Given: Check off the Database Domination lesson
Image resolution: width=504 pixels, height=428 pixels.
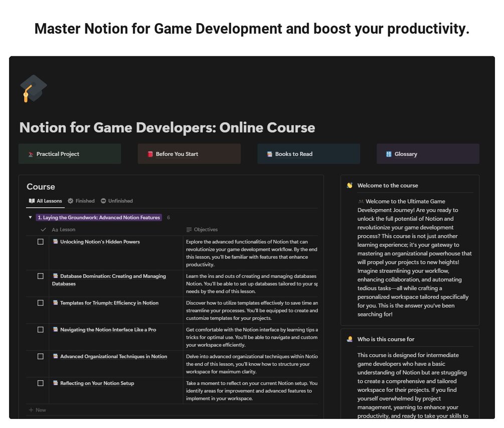Looking at the screenshot, I should [41, 276].
